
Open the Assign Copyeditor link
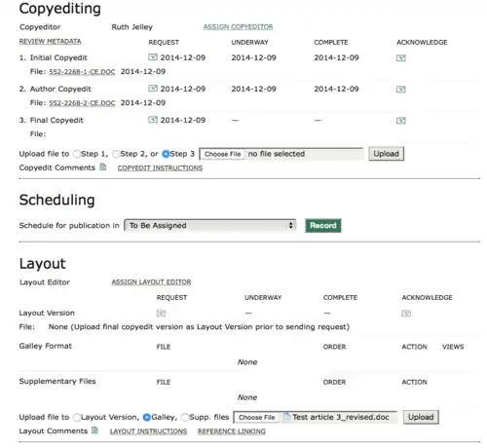(x=238, y=27)
